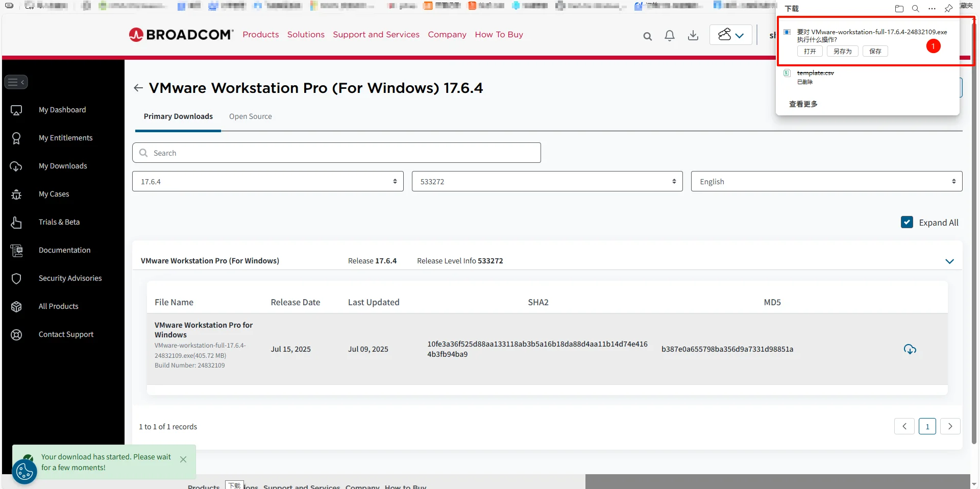Collapse the VMware Workstation Pro release section

[950, 261]
